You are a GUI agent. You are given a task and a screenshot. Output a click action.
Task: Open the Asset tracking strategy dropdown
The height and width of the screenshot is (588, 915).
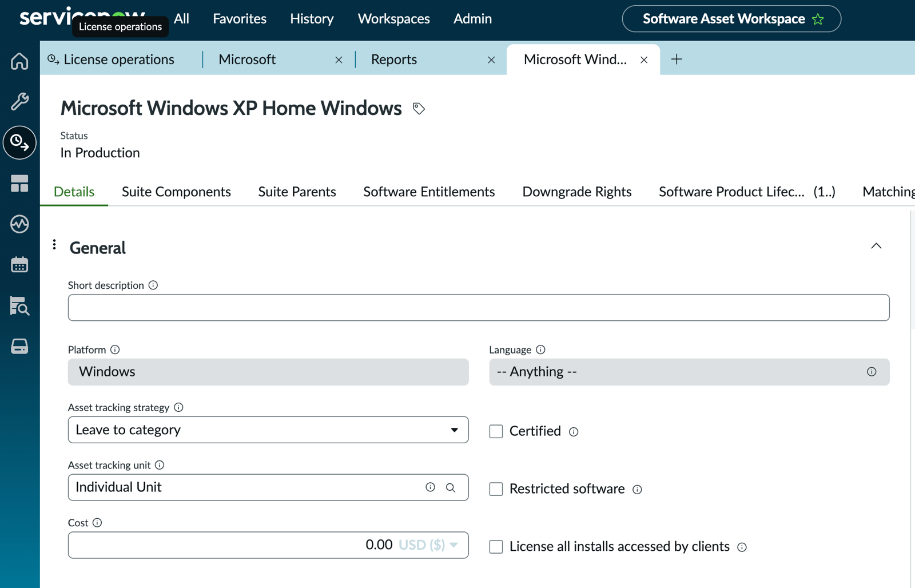(x=268, y=430)
